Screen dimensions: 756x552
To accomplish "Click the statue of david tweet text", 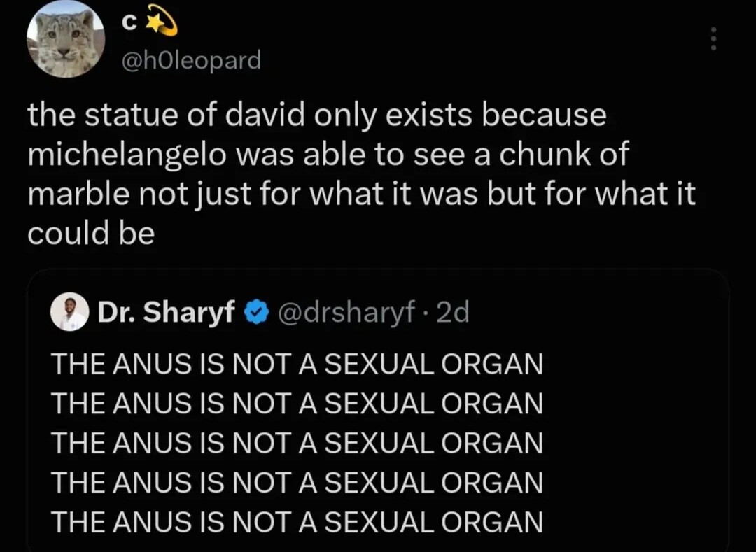I will click(x=362, y=174).
